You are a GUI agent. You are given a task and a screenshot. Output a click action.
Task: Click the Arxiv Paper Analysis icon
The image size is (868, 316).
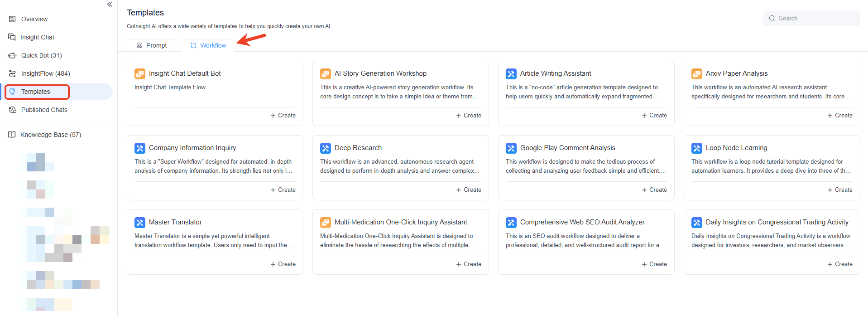click(x=697, y=73)
